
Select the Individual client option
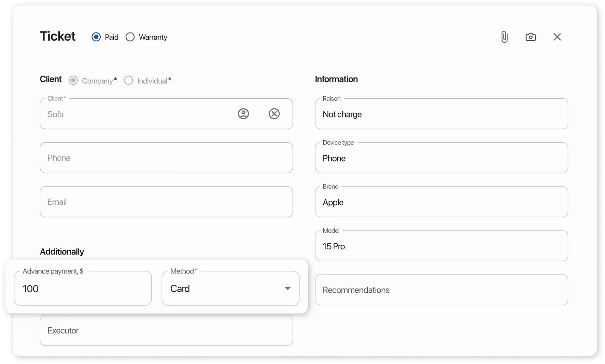point(128,80)
